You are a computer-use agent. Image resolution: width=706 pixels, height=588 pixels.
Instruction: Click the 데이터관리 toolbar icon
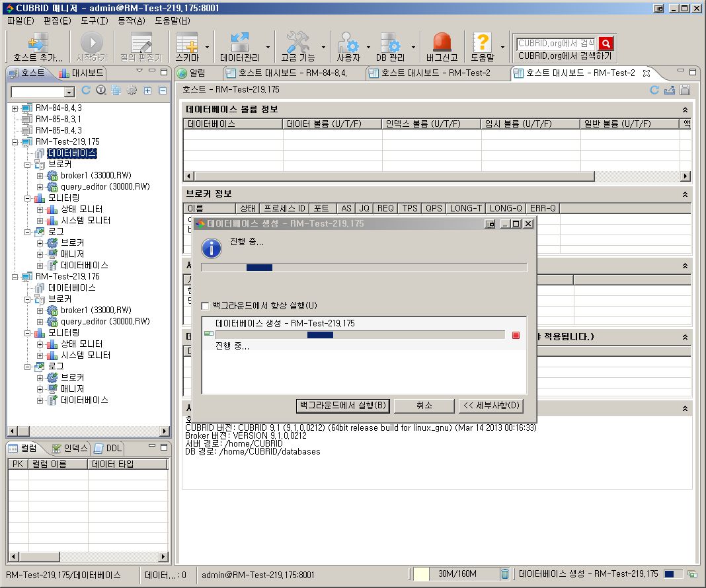[x=239, y=43]
